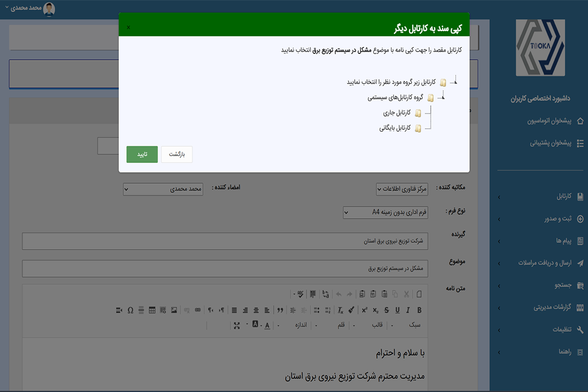Click the Bold icon in editor toolbar
Viewport: 588px width, 392px height.
[x=419, y=311]
